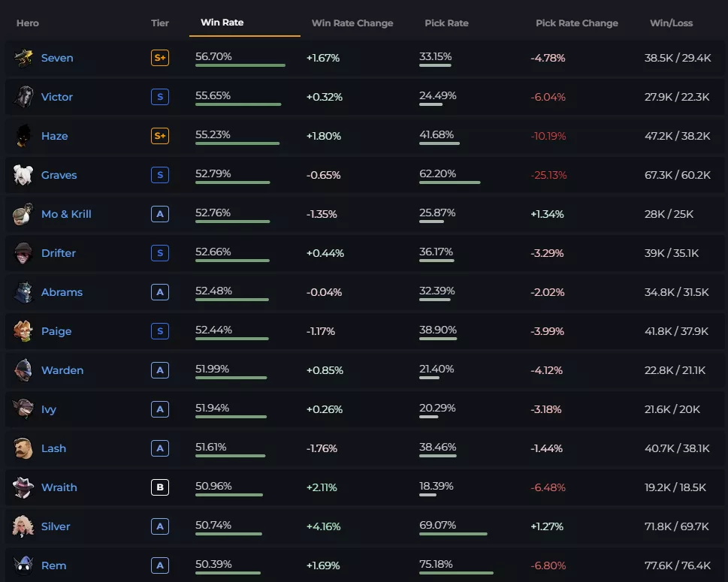The width and height of the screenshot is (728, 582).
Task: Click the Graves hero portrait
Action: click(23, 175)
